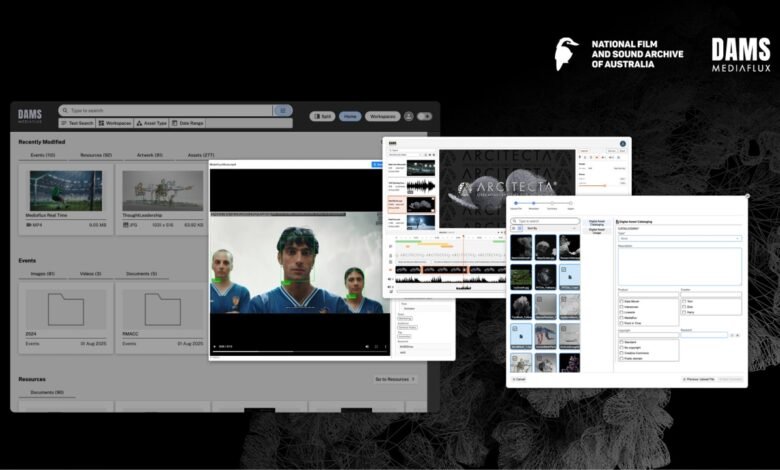Click the Cancel button in the cataloguing window
This screenshot has width=780, height=470.
click(519, 379)
